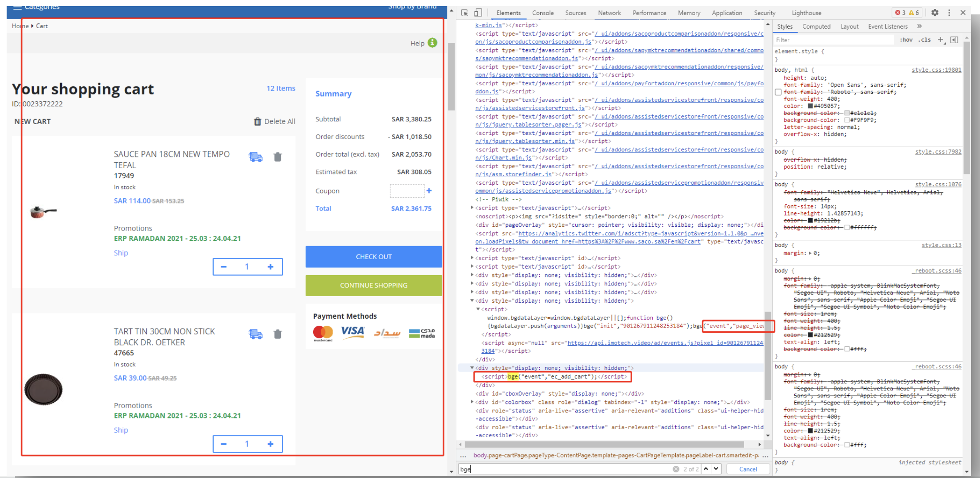
Task: Toggle the computed styles sidebar pane icon
Action: pos(954,40)
